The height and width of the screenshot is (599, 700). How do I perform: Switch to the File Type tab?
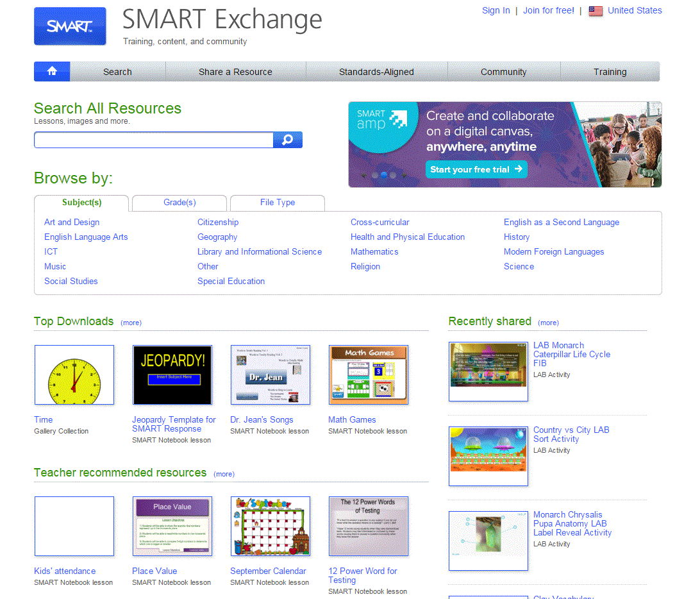coord(277,203)
